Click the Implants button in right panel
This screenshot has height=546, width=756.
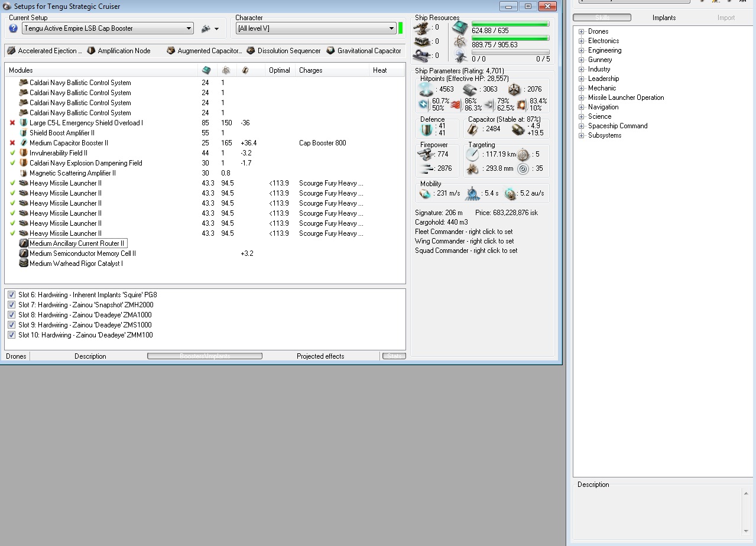(664, 18)
